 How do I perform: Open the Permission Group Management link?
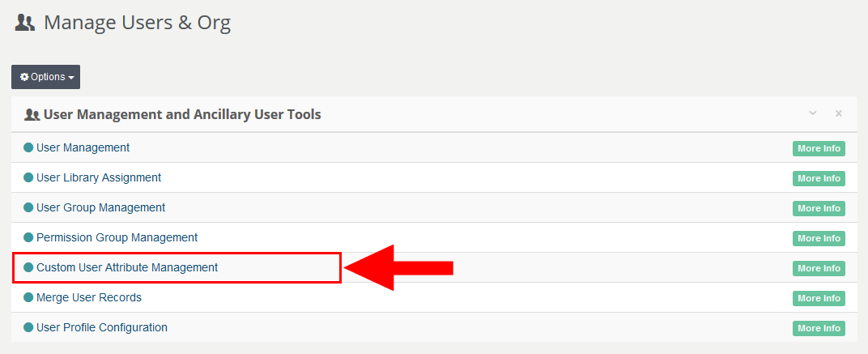[117, 237]
